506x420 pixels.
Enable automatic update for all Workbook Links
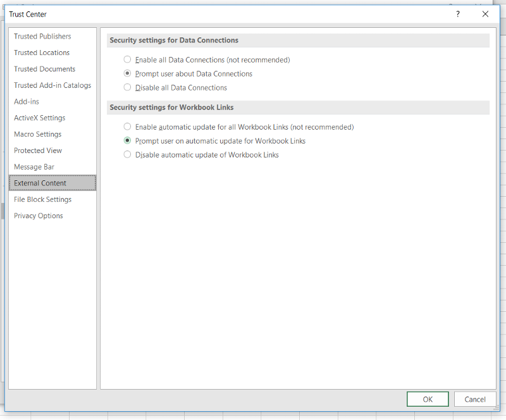click(127, 127)
